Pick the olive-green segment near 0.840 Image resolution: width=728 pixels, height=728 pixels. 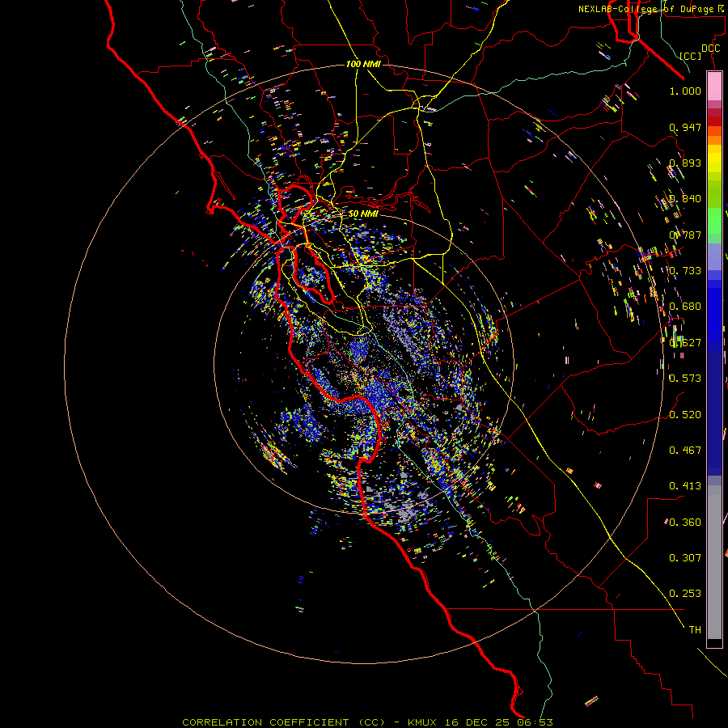(x=714, y=194)
